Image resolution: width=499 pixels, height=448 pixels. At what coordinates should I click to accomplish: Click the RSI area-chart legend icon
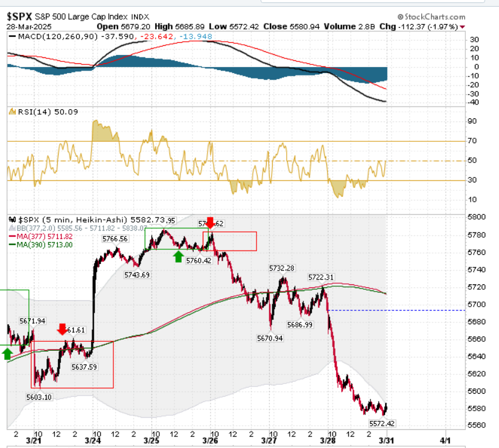(13, 112)
